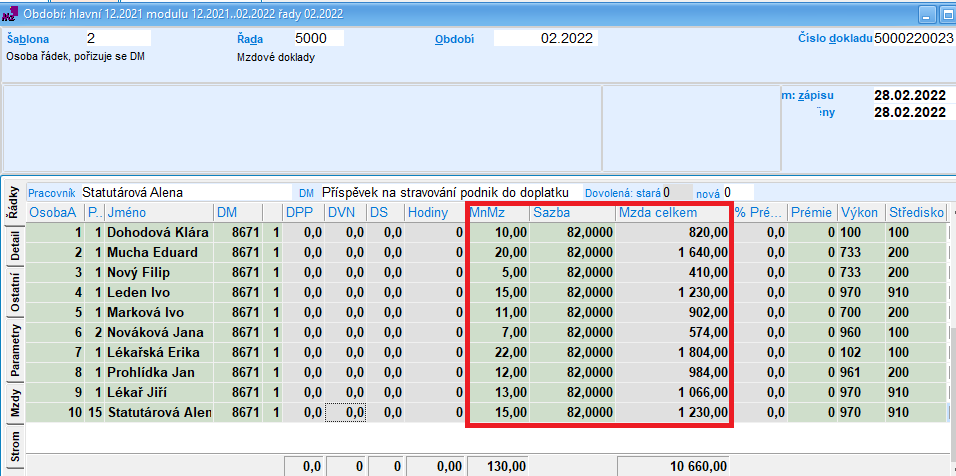Click the MnMz column header

(499, 213)
